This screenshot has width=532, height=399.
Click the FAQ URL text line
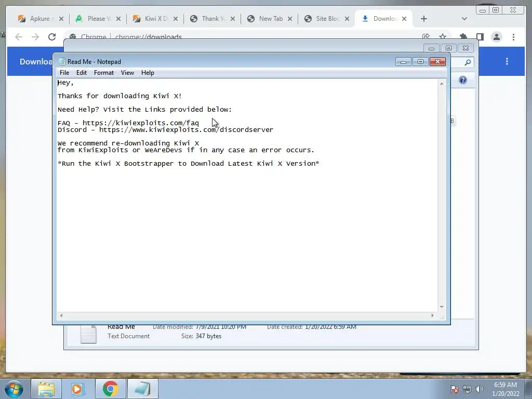[x=128, y=123]
